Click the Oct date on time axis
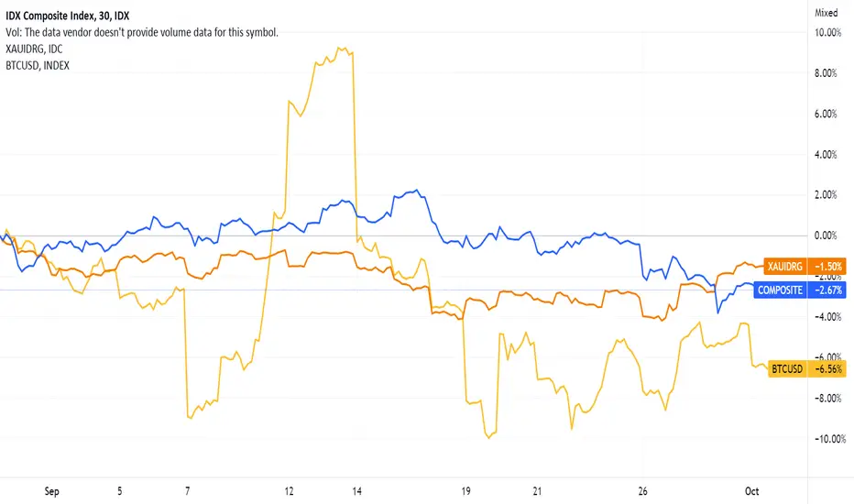The height and width of the screenshot is (504, 854). tap(751, 491)
